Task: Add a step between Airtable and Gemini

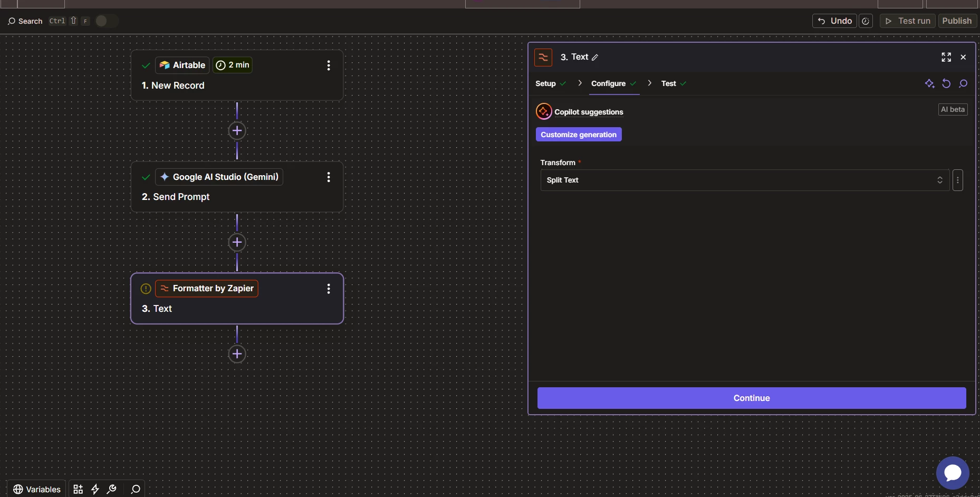Action: click(237, 131)
